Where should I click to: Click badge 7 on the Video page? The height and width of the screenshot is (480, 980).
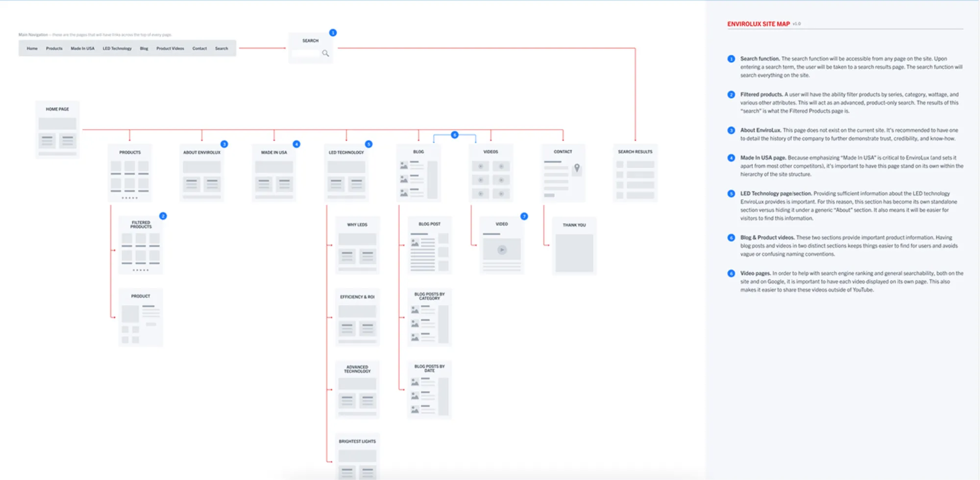click(x=524, y=216)
